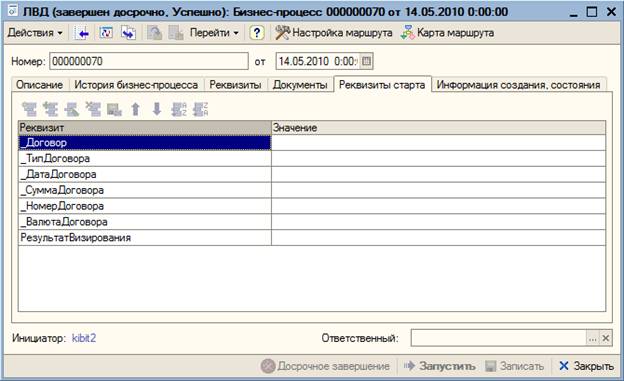The width and height of the screenshot is (624, 381).
Task: Click the Записать button
Action: (515, 366)
